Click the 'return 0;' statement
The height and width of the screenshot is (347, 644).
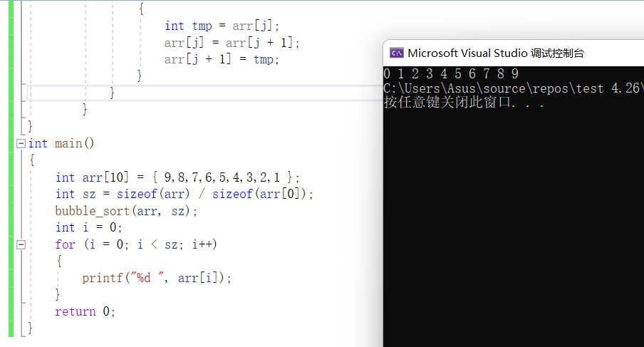85,311
